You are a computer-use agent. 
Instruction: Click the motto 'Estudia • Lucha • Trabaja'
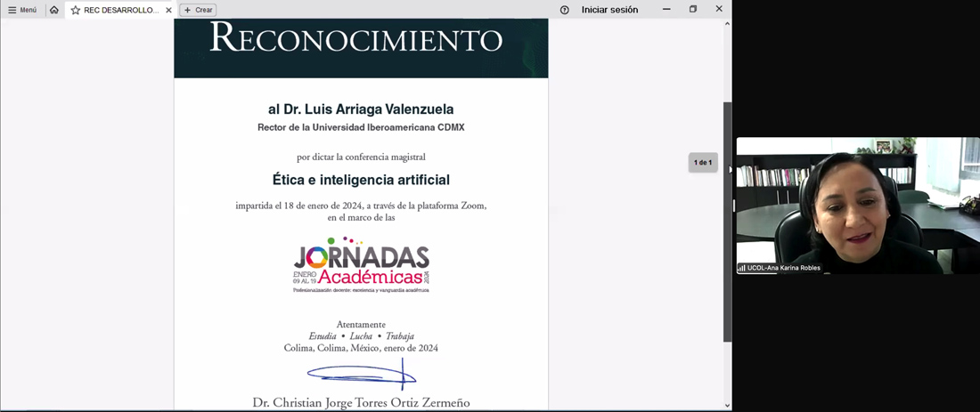click(361, 336)
